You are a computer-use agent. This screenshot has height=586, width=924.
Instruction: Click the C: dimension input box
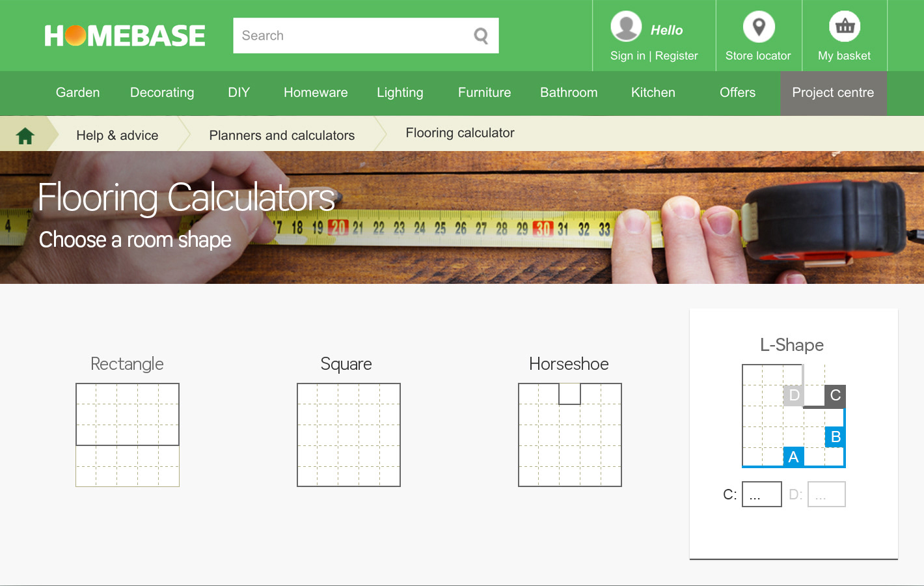[x=762, y=494]
